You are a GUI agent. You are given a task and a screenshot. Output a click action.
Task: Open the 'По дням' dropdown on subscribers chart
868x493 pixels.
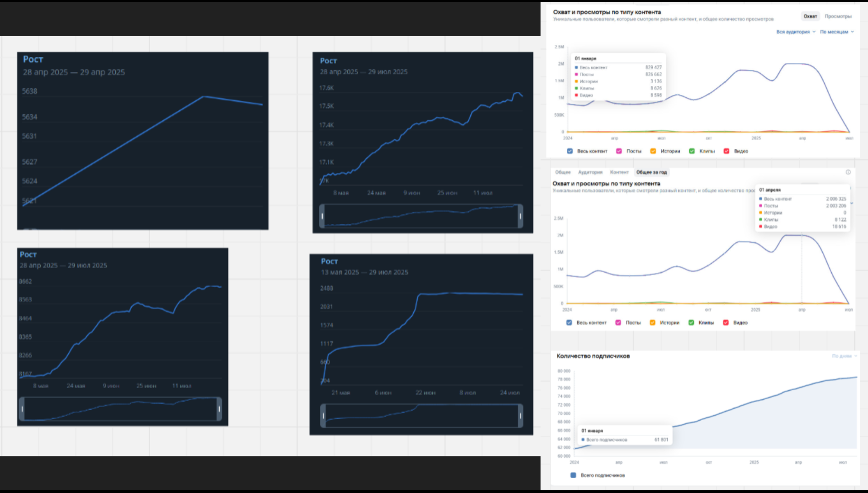click(x=844, y=356)
